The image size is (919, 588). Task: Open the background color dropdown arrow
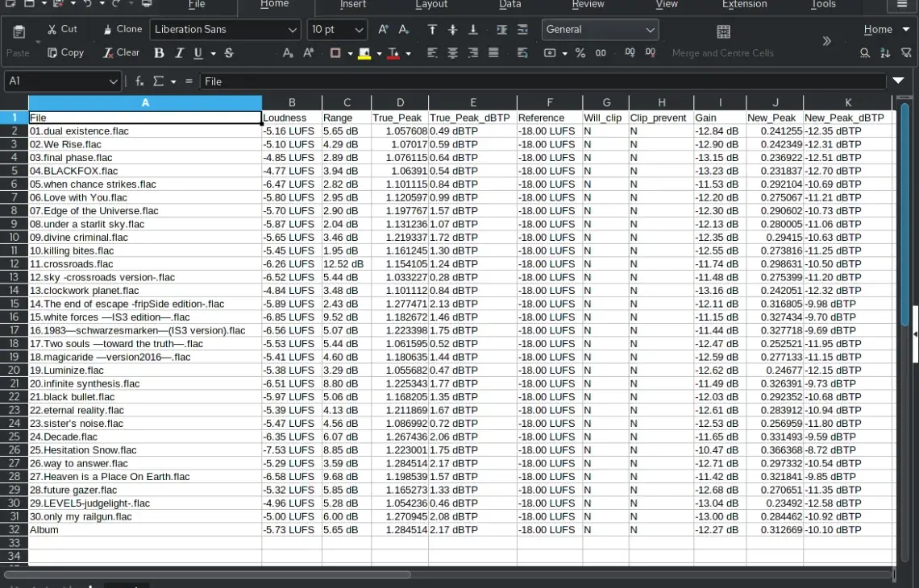pos(379,54)
